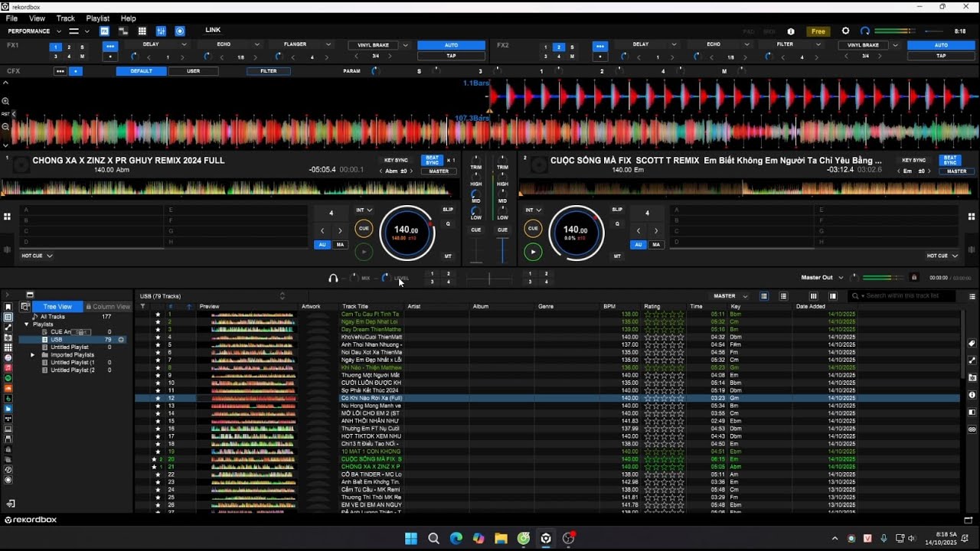This screenshot has height=551, width=980.
Task: Click the FX1 TAP button
Action: (451, 56)
